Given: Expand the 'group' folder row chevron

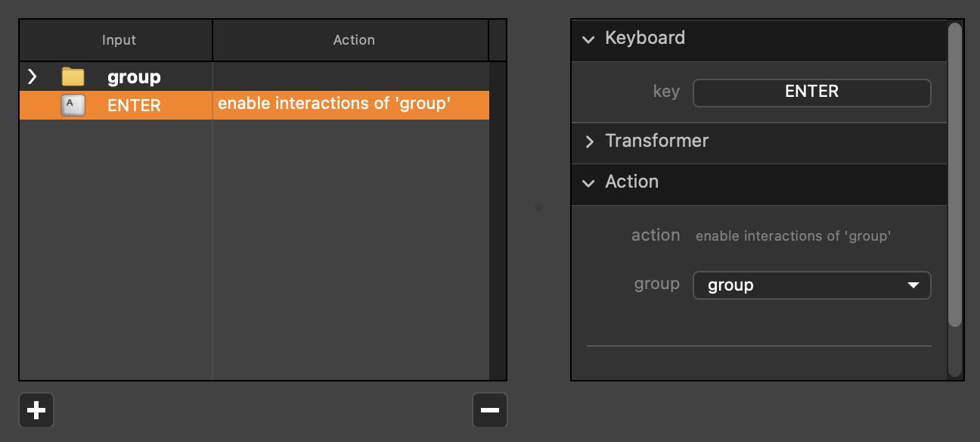Looking at the screenshot, I should [x=32, y=76].
